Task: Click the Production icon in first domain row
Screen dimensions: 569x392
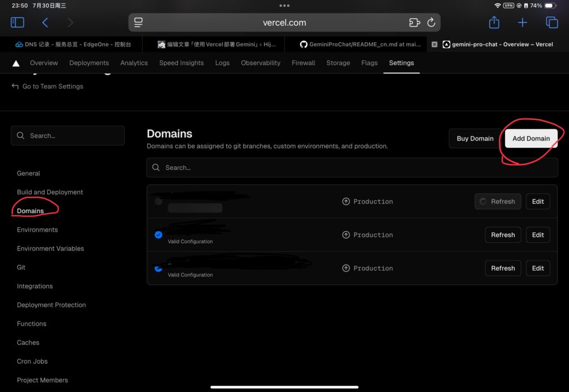Action: 346,201
